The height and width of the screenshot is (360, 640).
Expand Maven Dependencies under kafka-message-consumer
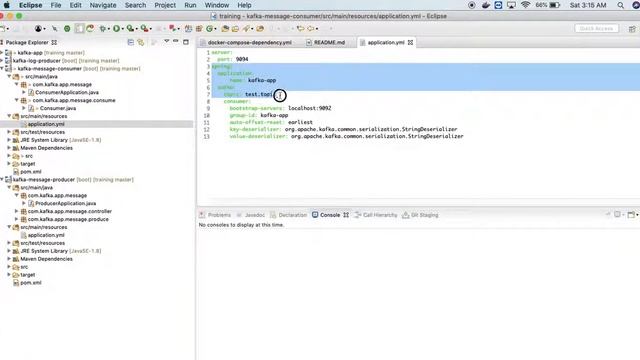tap(9, 148)
